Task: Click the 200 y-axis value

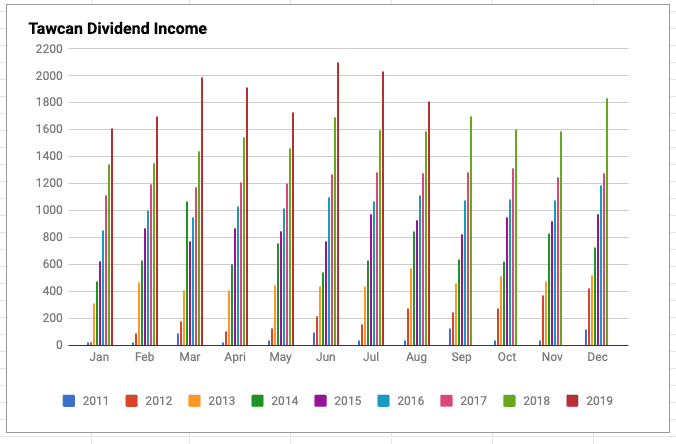Action: tap(53, 318)
